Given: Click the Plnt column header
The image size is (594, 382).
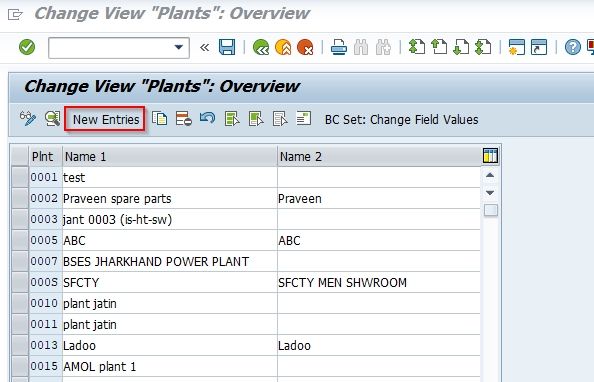Looking at the screenshot, I should [x=45, y=156].
